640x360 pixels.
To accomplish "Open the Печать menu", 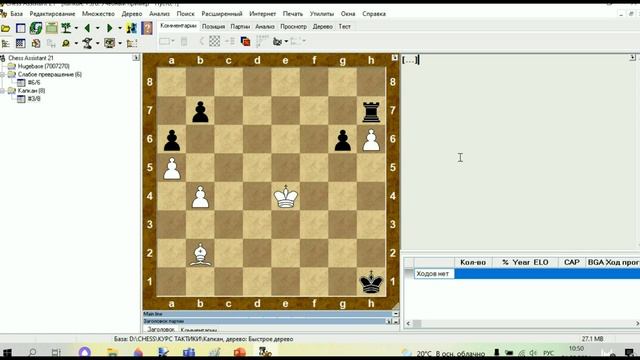I will 293,14.
